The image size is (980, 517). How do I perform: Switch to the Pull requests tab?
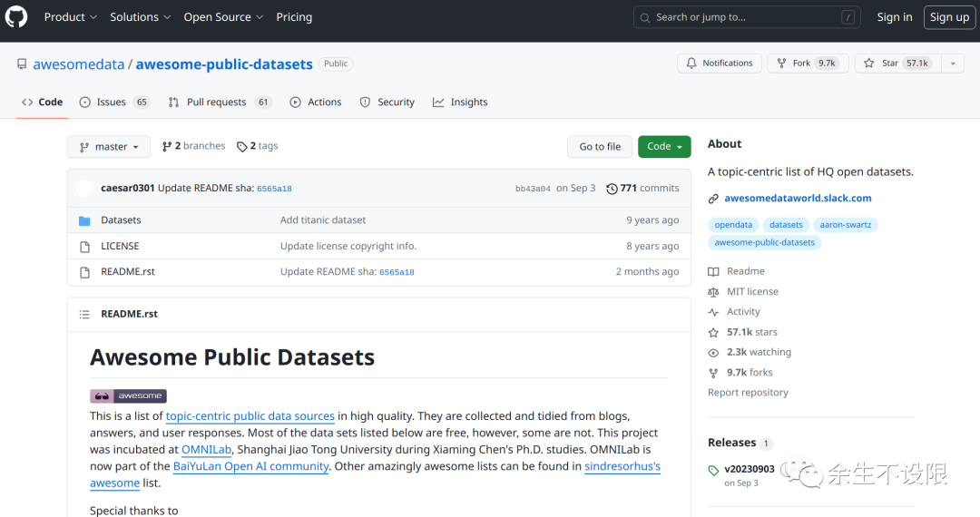[x=220, y=102]
